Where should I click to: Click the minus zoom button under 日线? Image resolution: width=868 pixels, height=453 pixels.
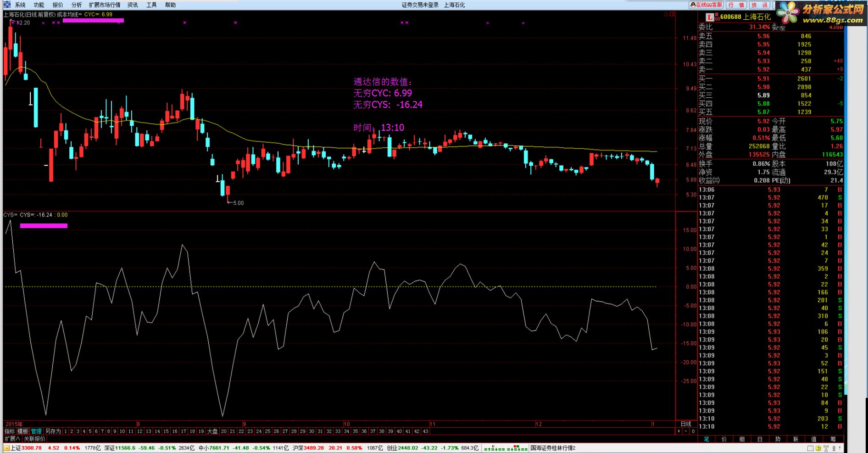686,431
